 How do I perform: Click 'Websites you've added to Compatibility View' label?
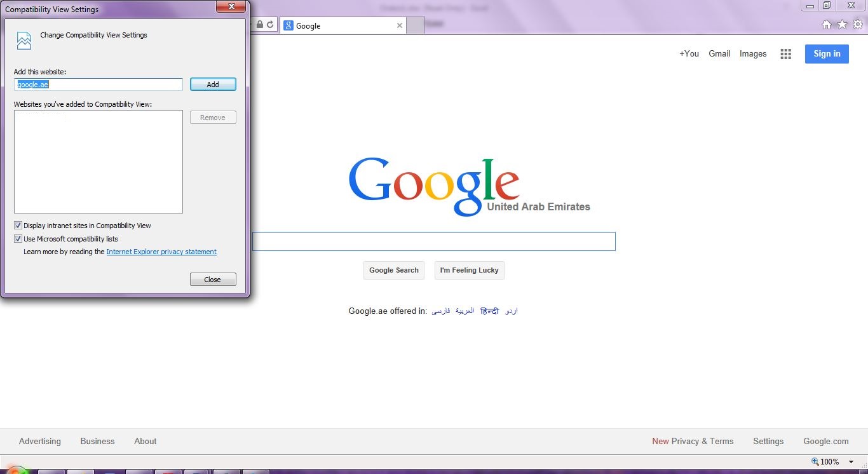(x=83, y=104)
